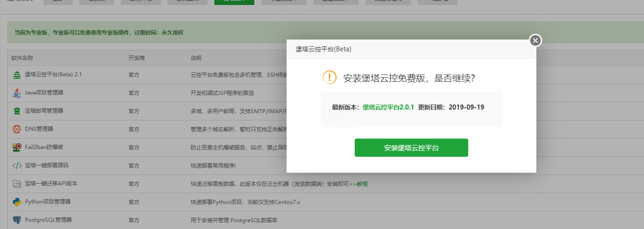The height and width of the screenshot is (229, 644).
Task: Click 官方 in the 宝塔一键迁移API版本 row
Action: coord(134,184)
